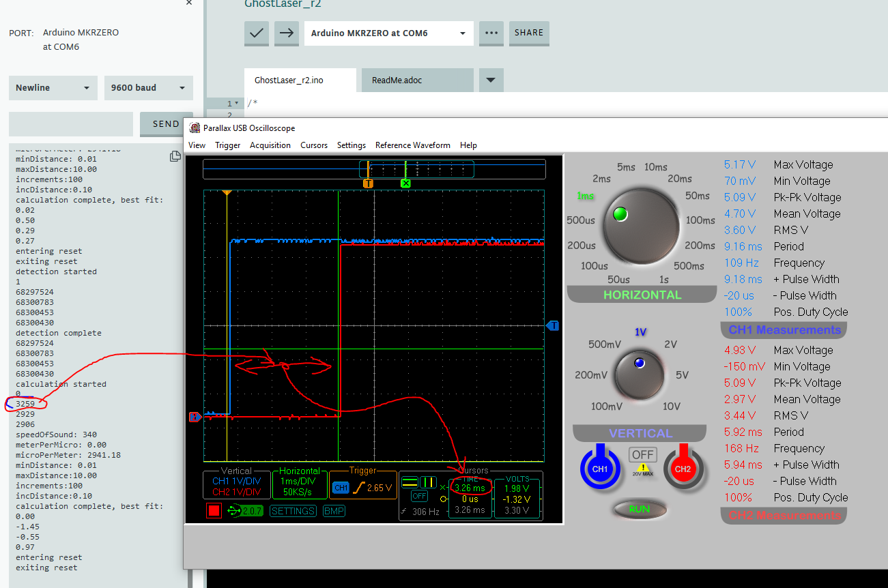The width and height of the screenshot is (888, 588).
Task: Open the Cursors menu
Action: pyautogui.click(x=314, y=145)
